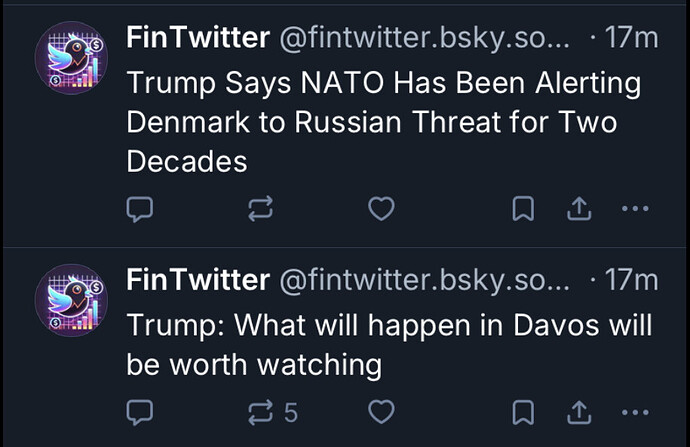This screenshot has height=447, width=690.
Task: Open more options for NATO Denmark post
Action: point(635,209)
